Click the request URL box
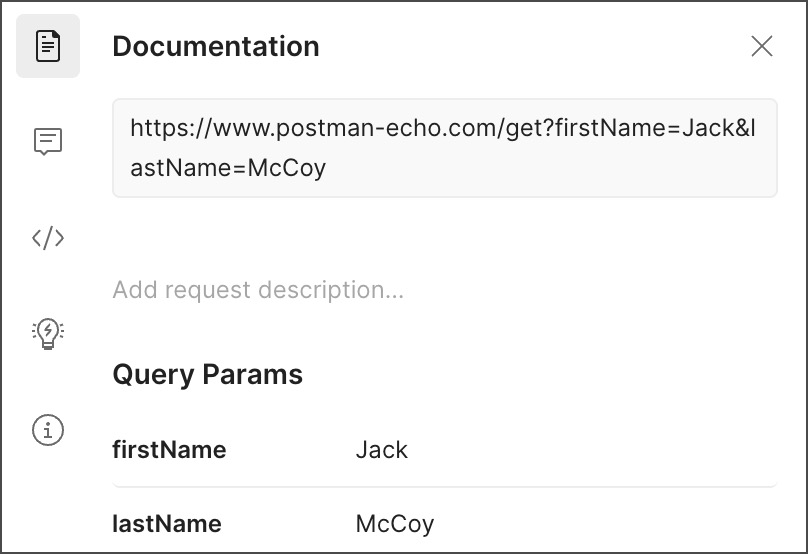This screenshot has height=554, width=808. coord(444,148)
